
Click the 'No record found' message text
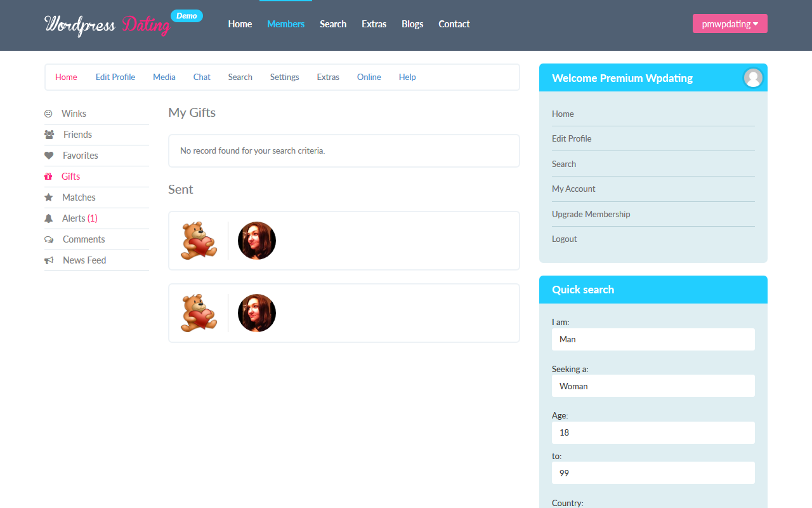tap(252, 151)
